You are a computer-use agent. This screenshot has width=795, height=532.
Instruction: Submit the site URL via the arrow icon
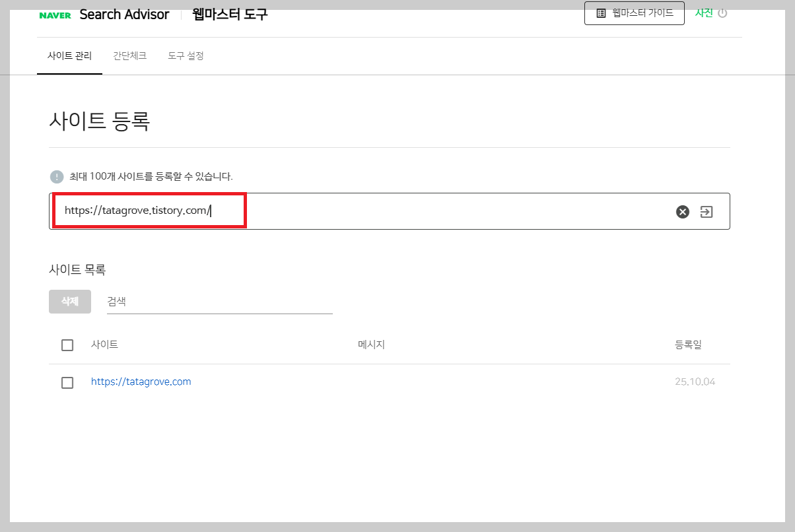pyautogui.click(x=707, y=211)
